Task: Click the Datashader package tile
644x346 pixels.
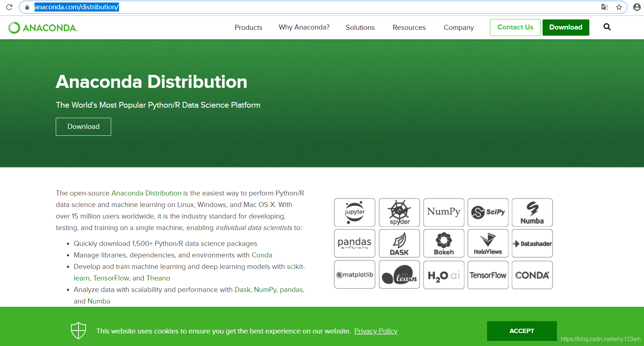Action: pos(532,243)
